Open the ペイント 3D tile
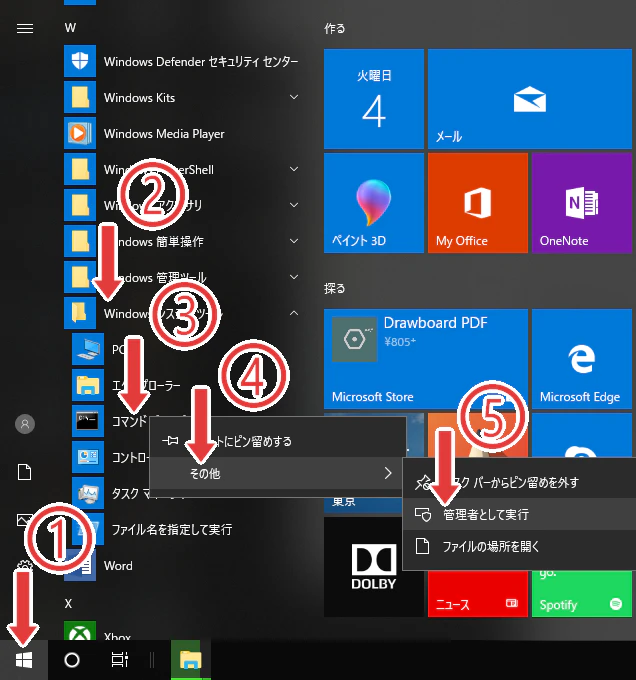The height and width of the screenshot is (680, 636). [374, 203]
